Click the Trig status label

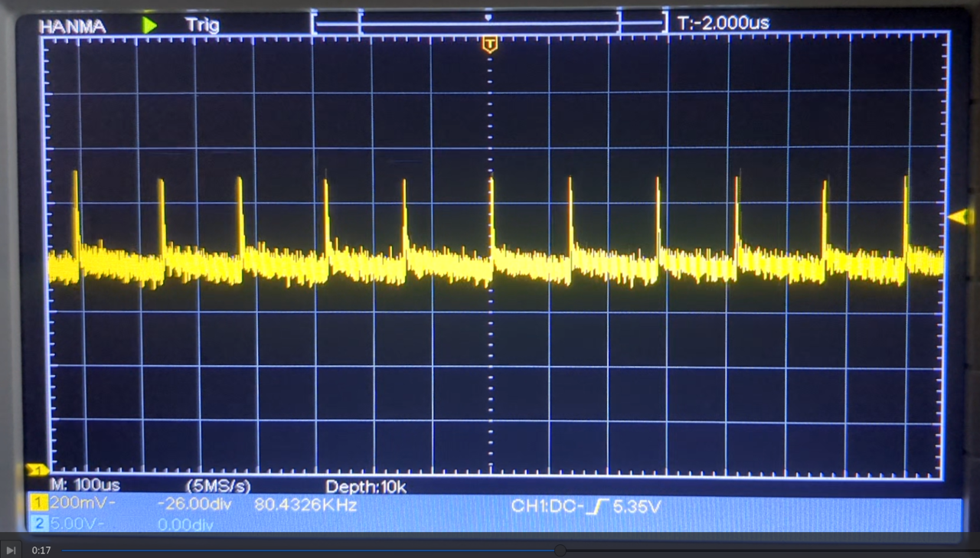tap(202, 24)
